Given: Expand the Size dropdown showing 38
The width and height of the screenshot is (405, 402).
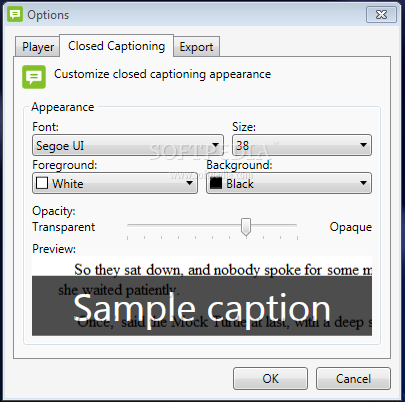Looking at the screenshot, I should click(x=302, y=145).
